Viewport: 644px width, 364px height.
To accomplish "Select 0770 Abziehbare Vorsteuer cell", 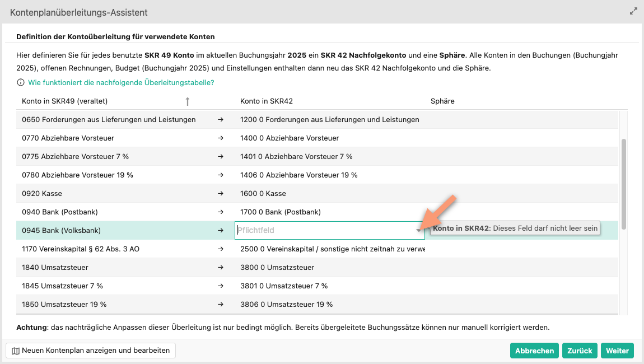I will [x=68, y=138].
